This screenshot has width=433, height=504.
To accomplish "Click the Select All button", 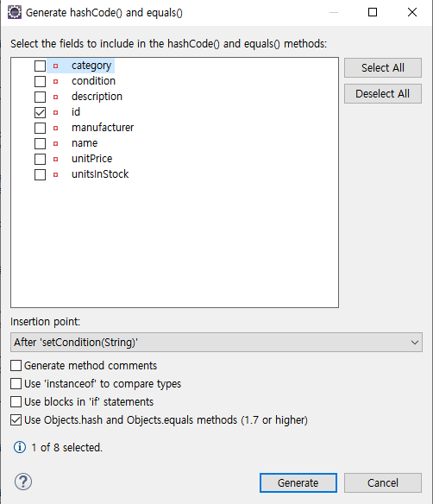I will coord(383,68).
